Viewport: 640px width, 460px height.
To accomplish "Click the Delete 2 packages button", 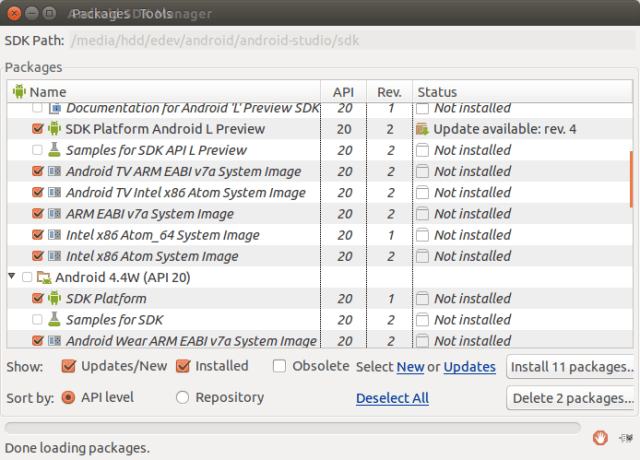I will (x=571, y=398).
